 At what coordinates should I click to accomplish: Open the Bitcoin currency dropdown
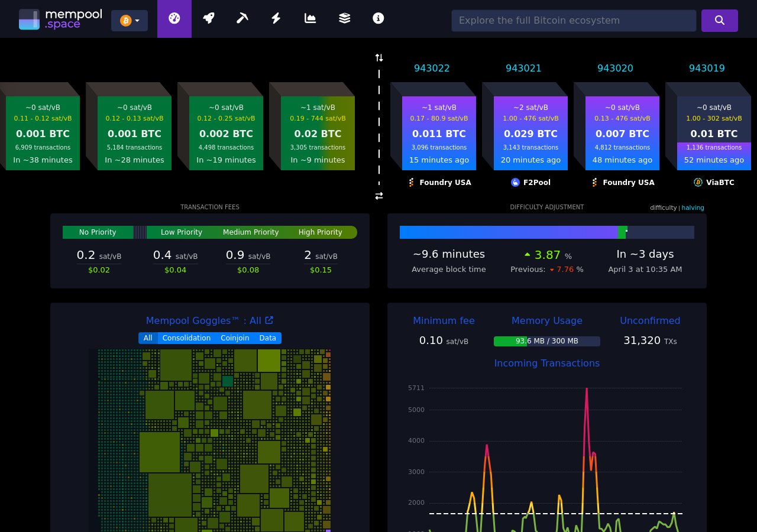click(130, 20)
